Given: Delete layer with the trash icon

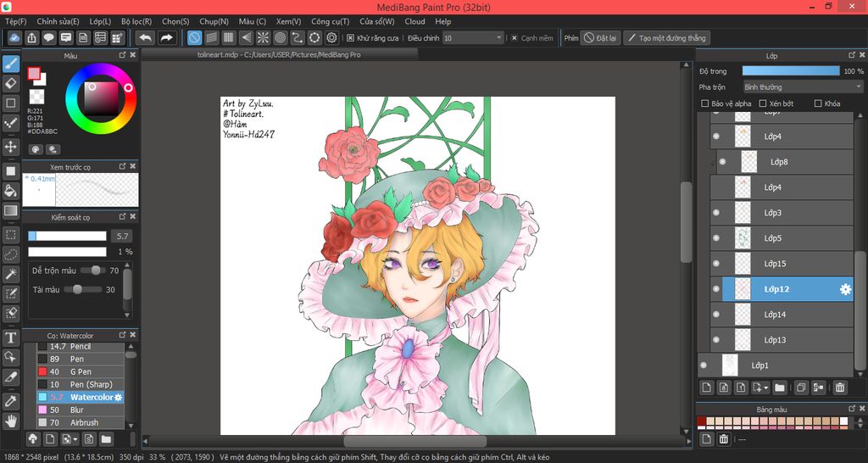Looking at the screenshot, I should 840,388.
